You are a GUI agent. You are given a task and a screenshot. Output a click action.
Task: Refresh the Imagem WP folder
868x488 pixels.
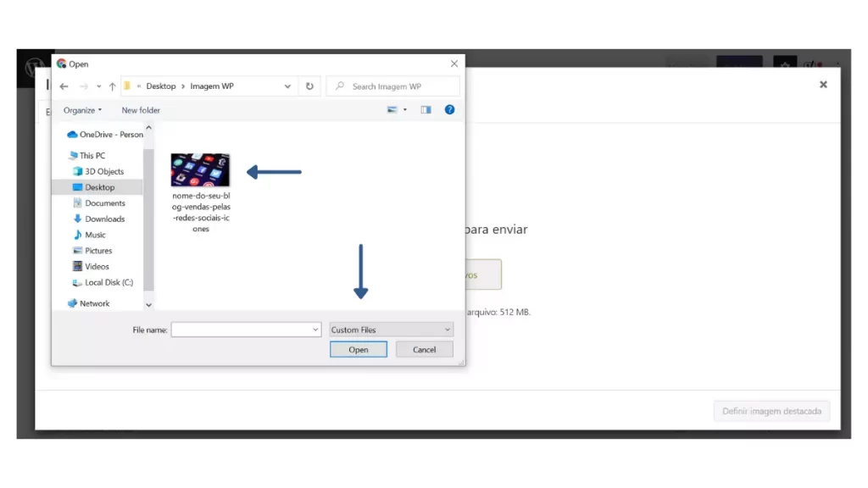(309, 86)
